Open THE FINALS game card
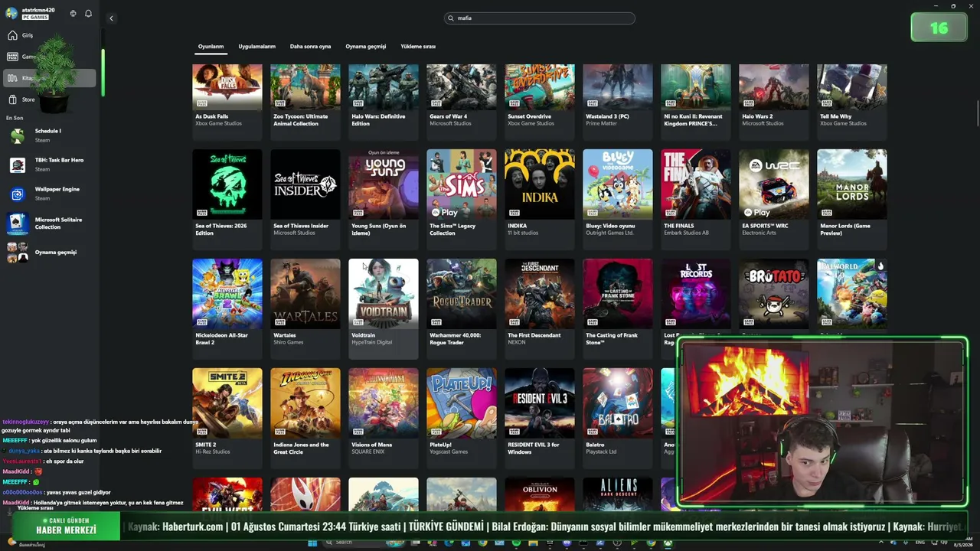The height and width of the screenshot is (551, 980). click(696, 199)
